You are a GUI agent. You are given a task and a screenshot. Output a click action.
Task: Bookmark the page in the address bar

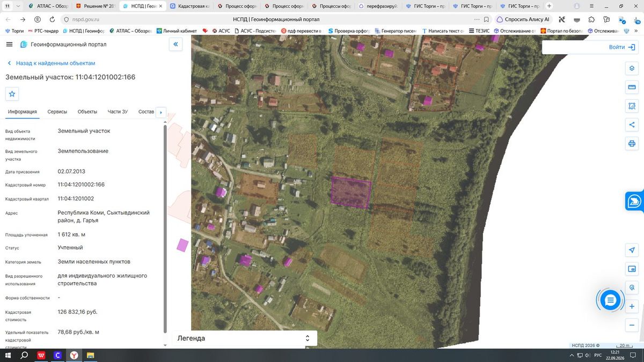[486, 19]
